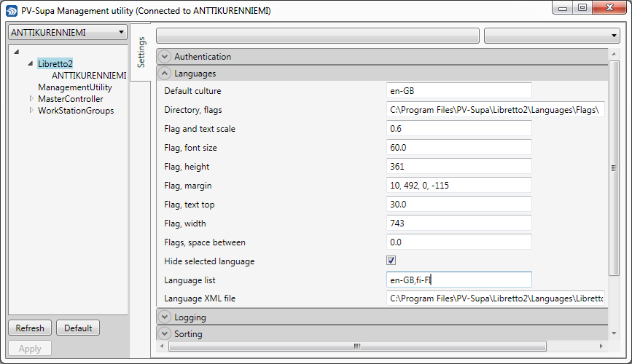
Task: Expand the Sorting section chevron
Action: point(164,334)
